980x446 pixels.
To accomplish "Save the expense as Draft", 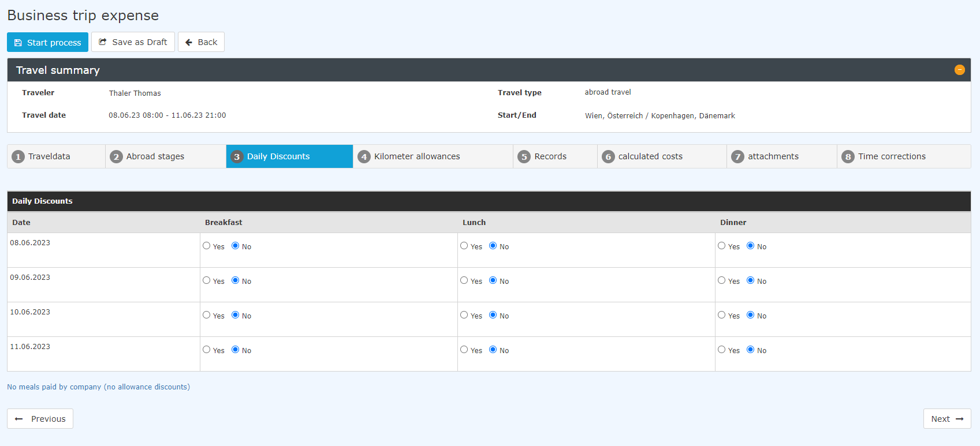I will click(x=133, y=42).
